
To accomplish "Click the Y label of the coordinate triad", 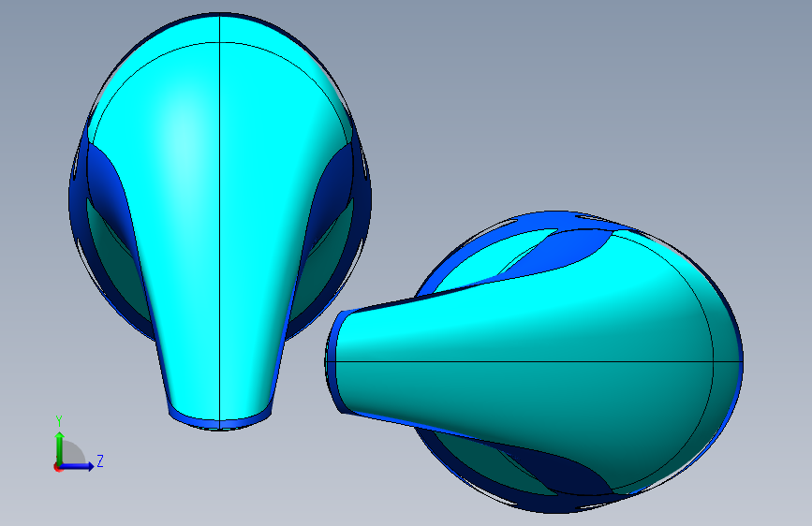I will click(x=59, y=421).
